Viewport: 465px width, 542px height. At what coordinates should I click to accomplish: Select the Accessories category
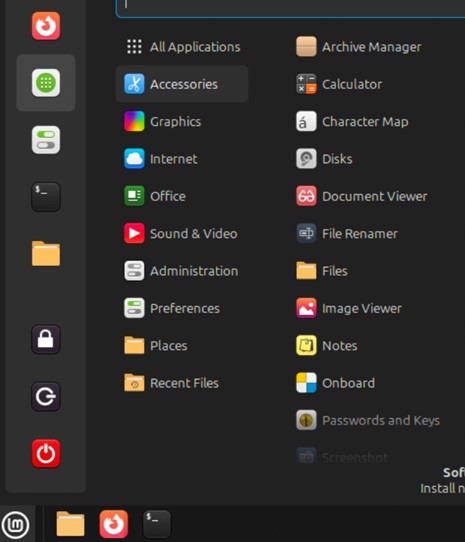182,84
